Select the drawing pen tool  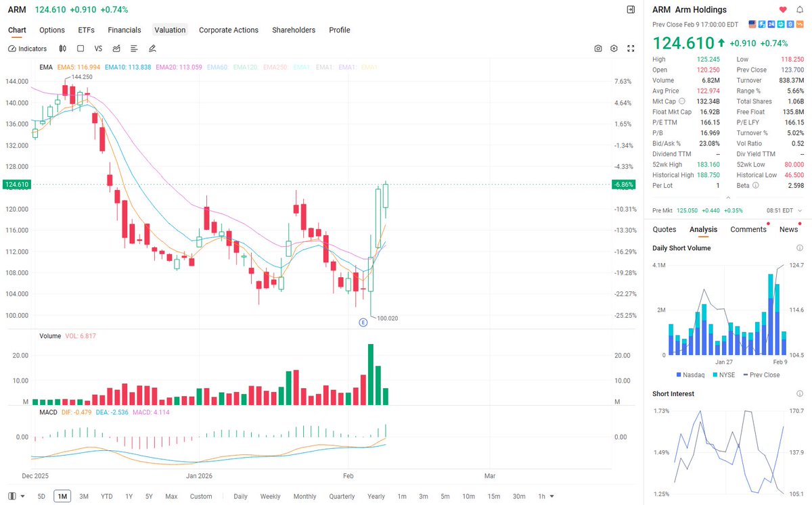(152, 49)
